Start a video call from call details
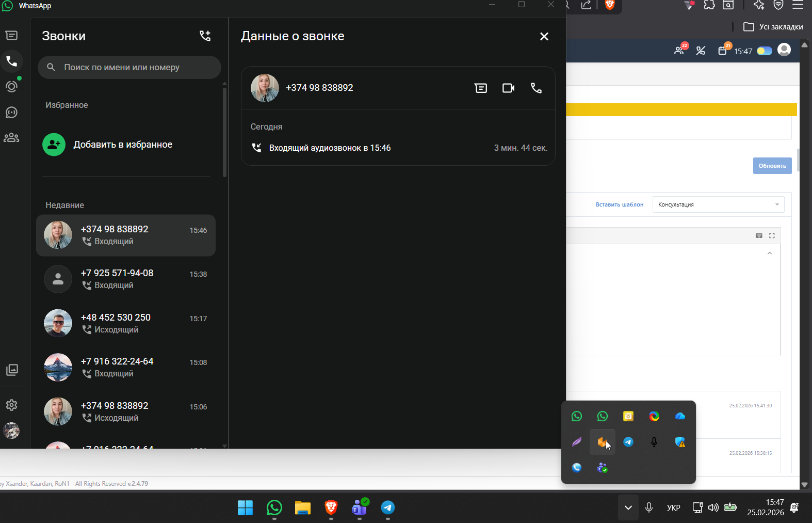Viewport: 812px width, 523px height. pos(508,88)
